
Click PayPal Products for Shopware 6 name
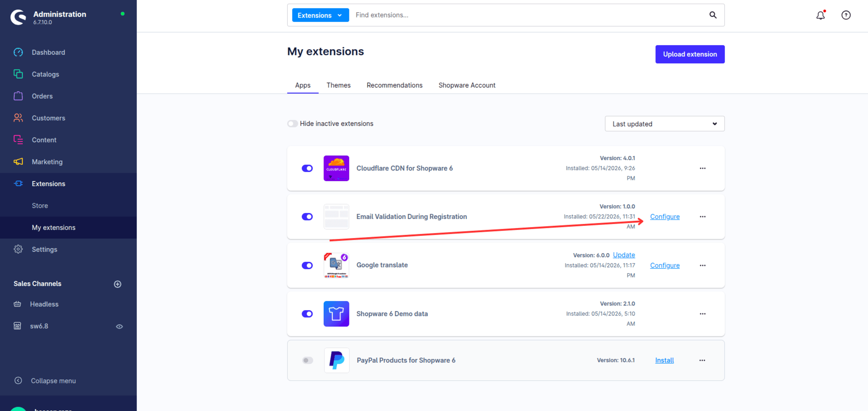[x=406, y=360]
